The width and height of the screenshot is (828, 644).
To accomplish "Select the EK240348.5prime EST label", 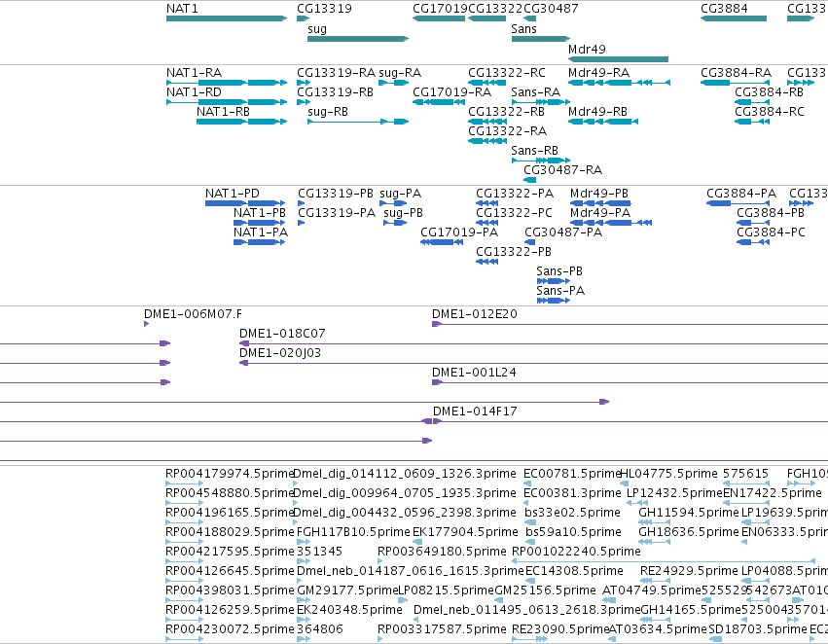I will (349, 610).
